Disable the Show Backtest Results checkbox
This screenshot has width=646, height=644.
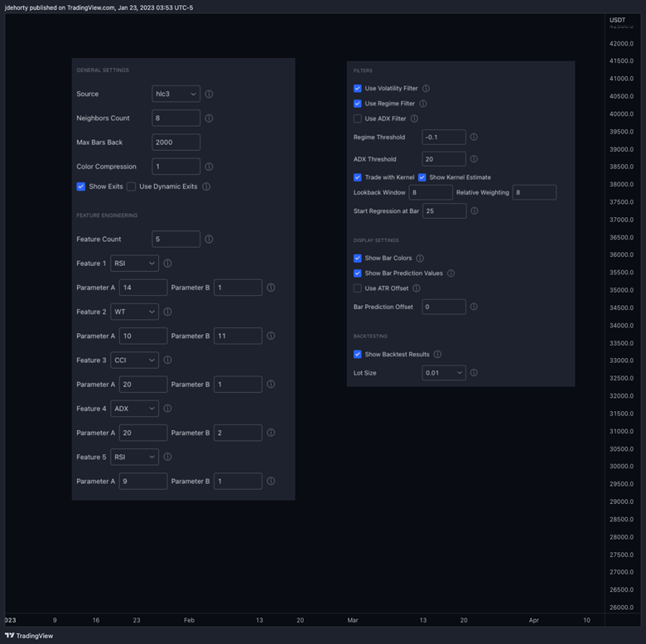click(x=358, y=355)
